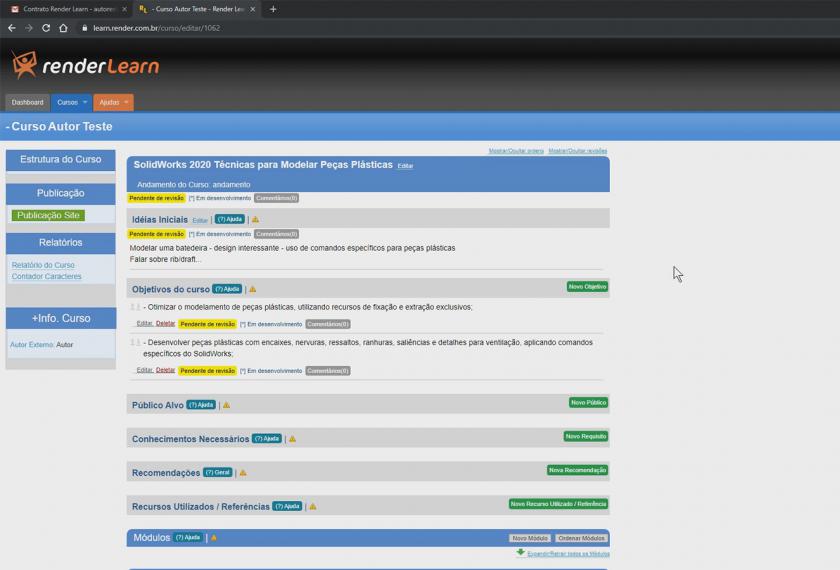Image resolution: width=840 pixels, height=570 pixels.
Task: Click the renderLearn logo
Action: pos(85,66)
